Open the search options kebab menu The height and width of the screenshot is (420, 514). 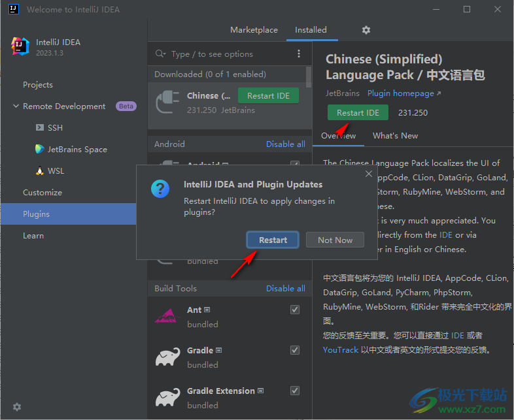[299, 54]
